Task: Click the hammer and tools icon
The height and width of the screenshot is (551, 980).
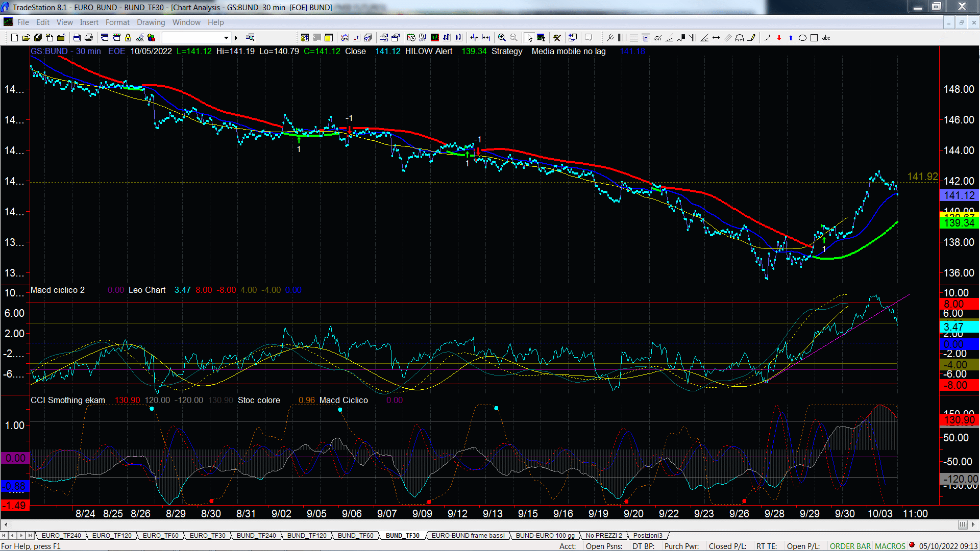Action: click(x=557, y=38)
